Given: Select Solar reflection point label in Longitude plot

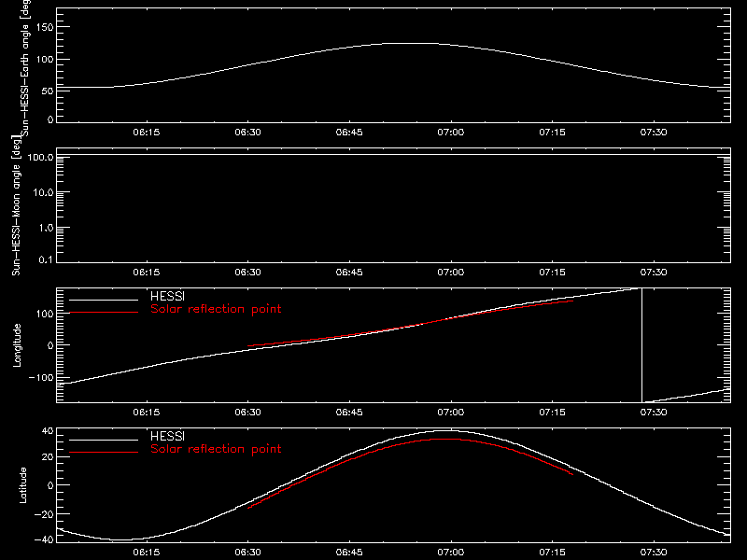Looking at the screenshot, I should pyautogui.click(x=216, y=309).
